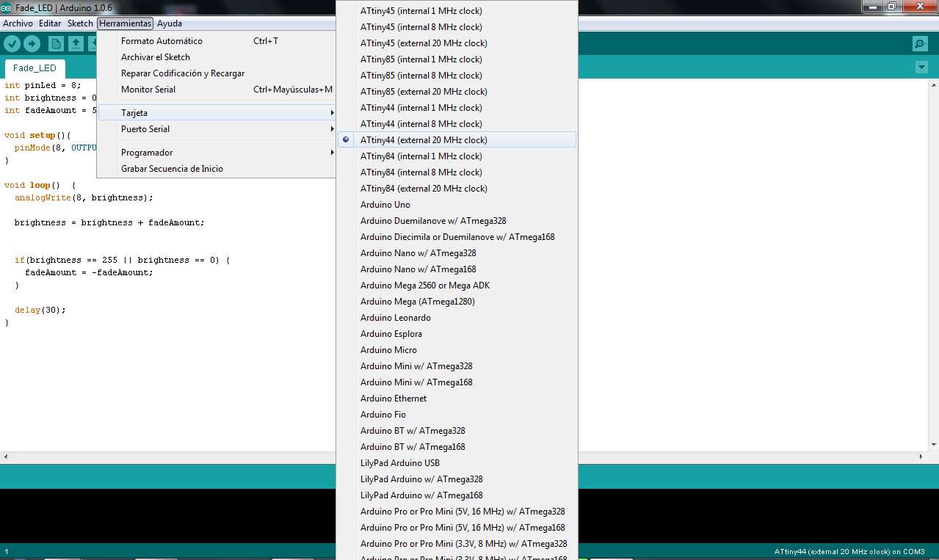This screenshot has height=560, width=939.
Task: Select ATtiny84 (internal 8 MHz clock)
Action: pos(457,172)
